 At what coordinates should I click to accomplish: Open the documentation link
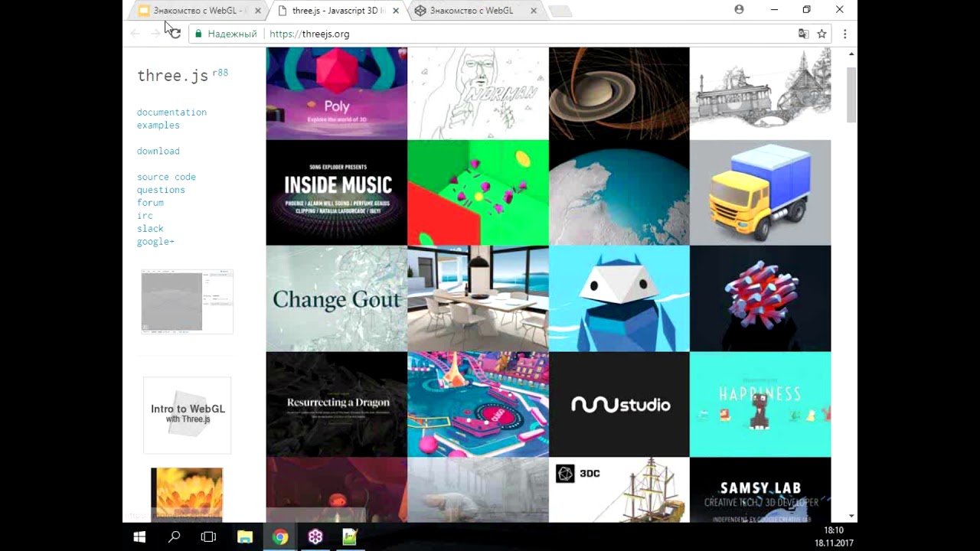(x=171, y=112)
